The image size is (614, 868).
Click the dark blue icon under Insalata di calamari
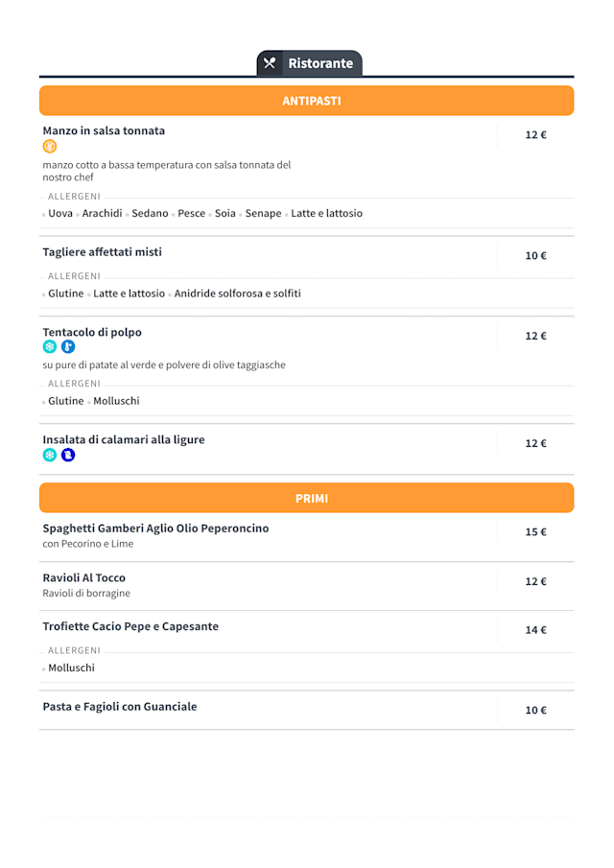[68, 456]
